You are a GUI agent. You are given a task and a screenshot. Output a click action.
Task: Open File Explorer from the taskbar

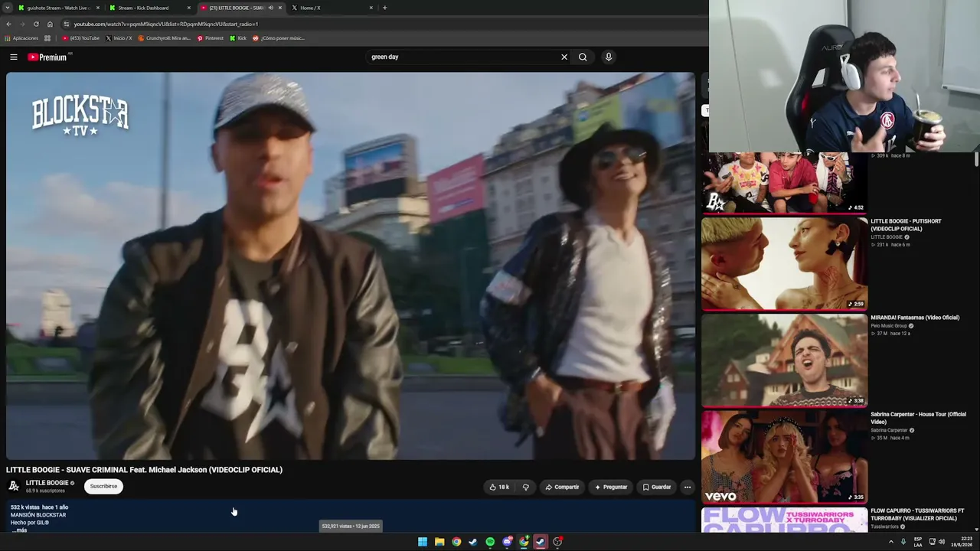pos(439,542)
